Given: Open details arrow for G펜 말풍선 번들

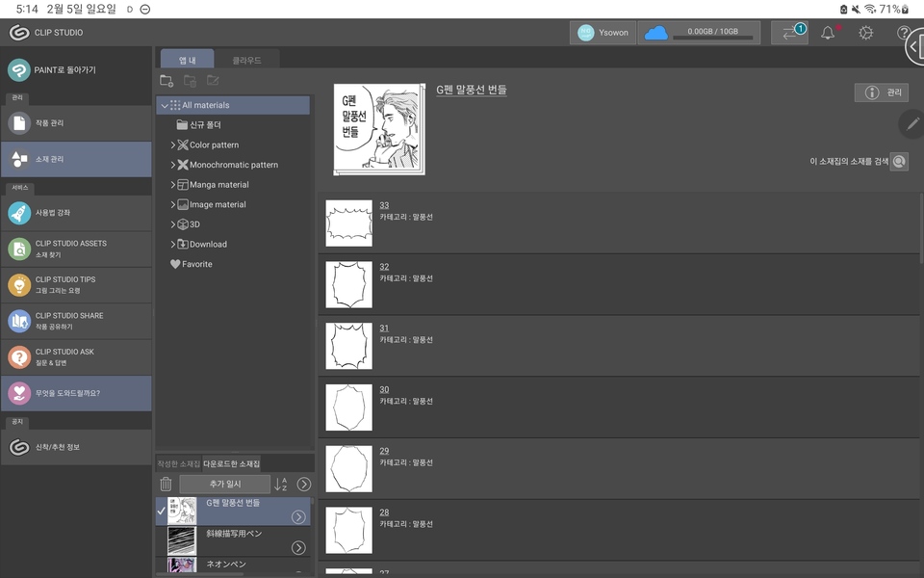Looking at the screenshot, I should point(298,517).
